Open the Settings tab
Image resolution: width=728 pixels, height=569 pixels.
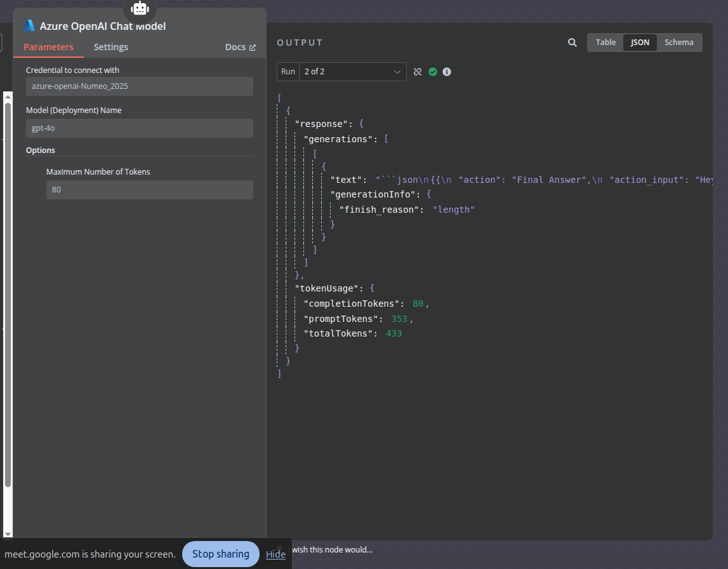111,47
